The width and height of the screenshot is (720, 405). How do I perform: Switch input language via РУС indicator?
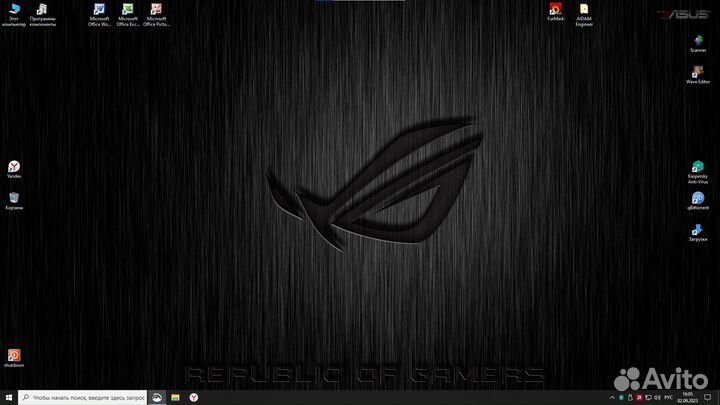coord(669,398)
